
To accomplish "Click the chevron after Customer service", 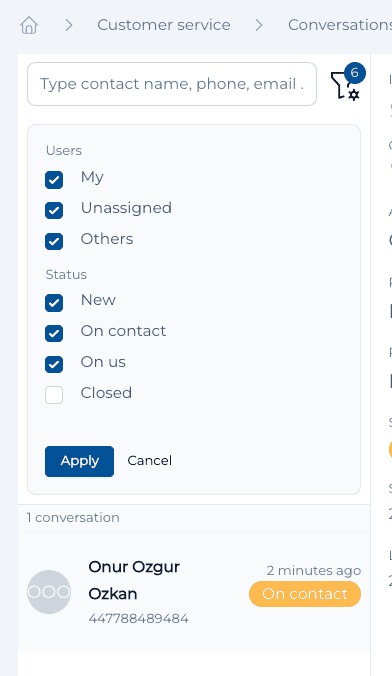I will click(259, 25).
